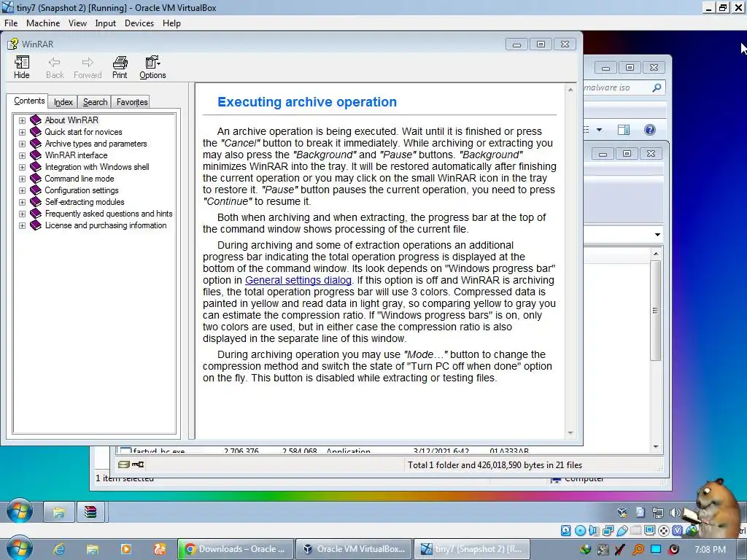Launch Internet Explorer from the host taskbar
This screenshot has height=560, width=747.
[59, 549]
